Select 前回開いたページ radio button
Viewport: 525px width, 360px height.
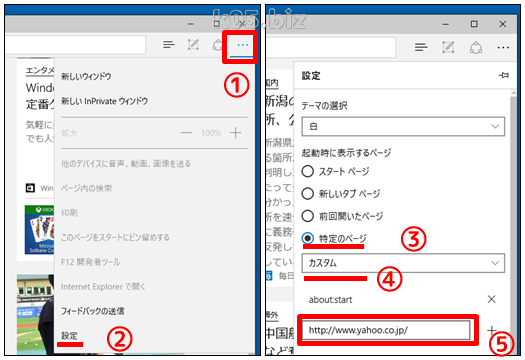point(307,216)
